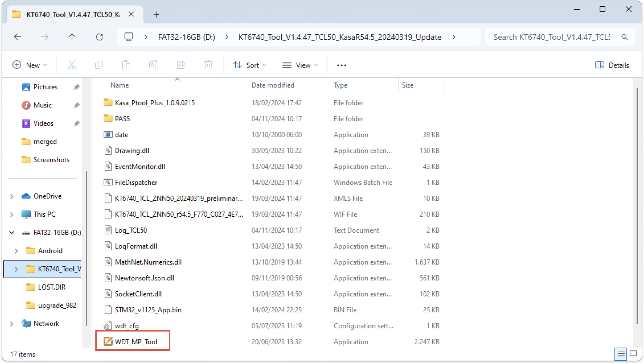The width and height of the screenshot is (644, 364).
Task: Toggle the Details pane
Action: coord(612,65)
